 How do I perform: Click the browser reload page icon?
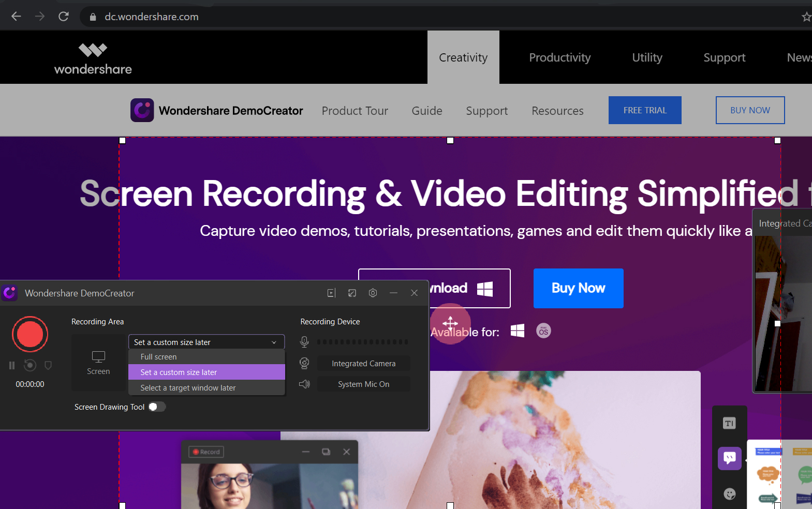[64, 17]
